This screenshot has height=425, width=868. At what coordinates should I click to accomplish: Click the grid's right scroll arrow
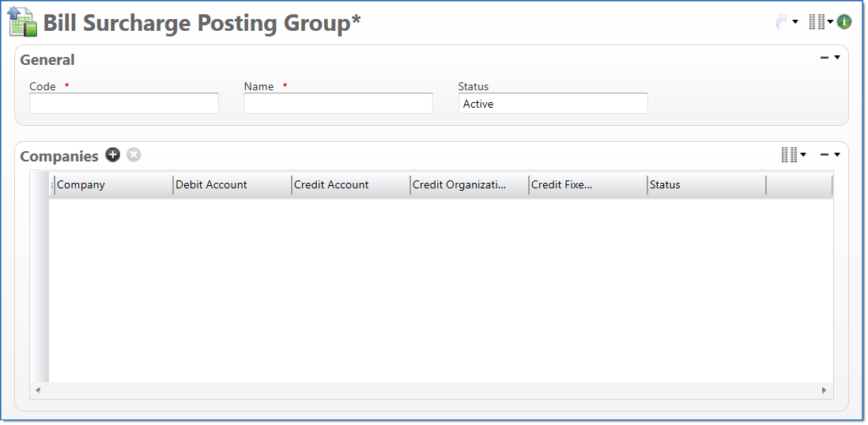tap(824, 390)
